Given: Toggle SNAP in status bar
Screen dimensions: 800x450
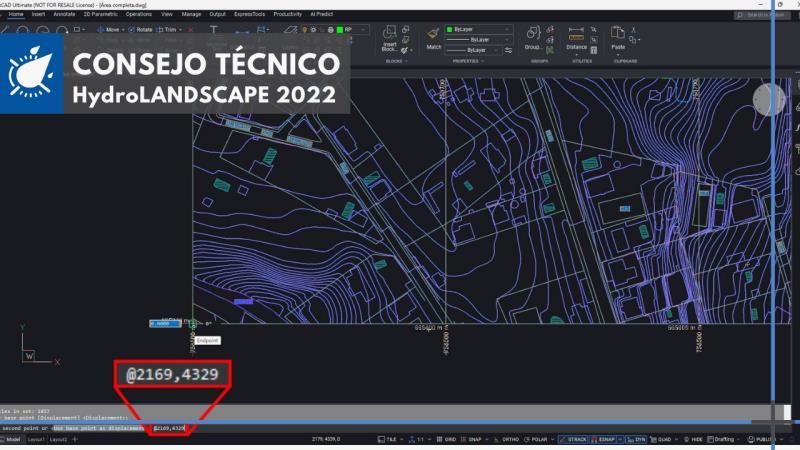Looking at the screenshot, I should pyautogui.click(x=471, y=439).
